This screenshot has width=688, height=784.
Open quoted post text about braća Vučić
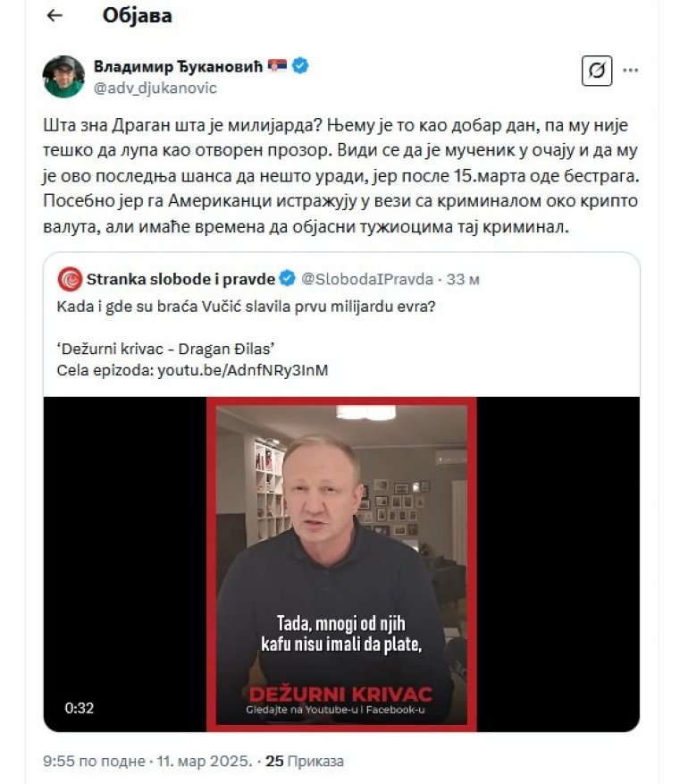click(x=246, y=306)
